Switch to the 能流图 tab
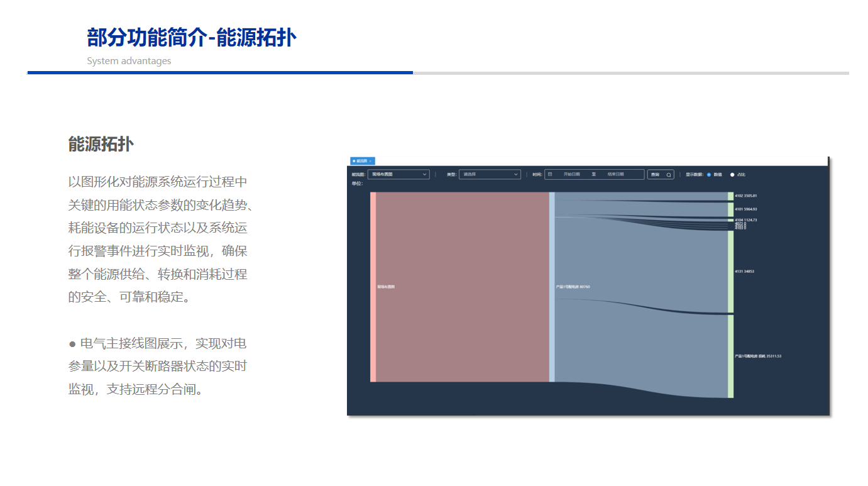 (361, 161)
